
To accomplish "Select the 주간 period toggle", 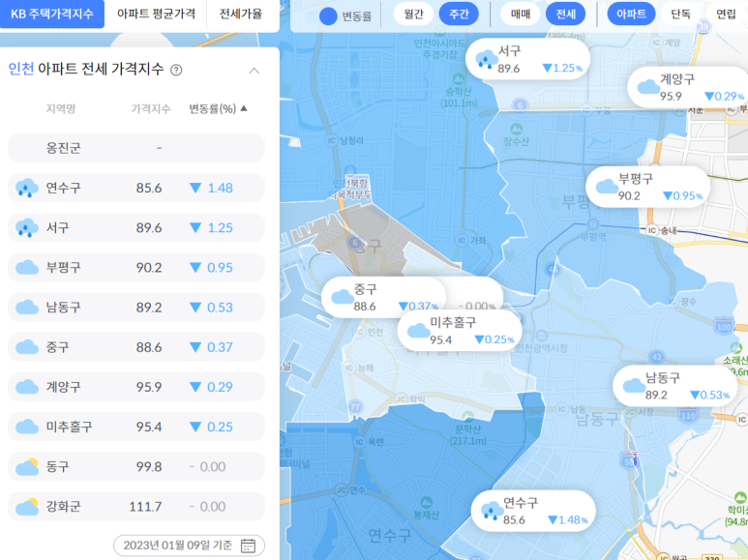I will pos(459,14).
